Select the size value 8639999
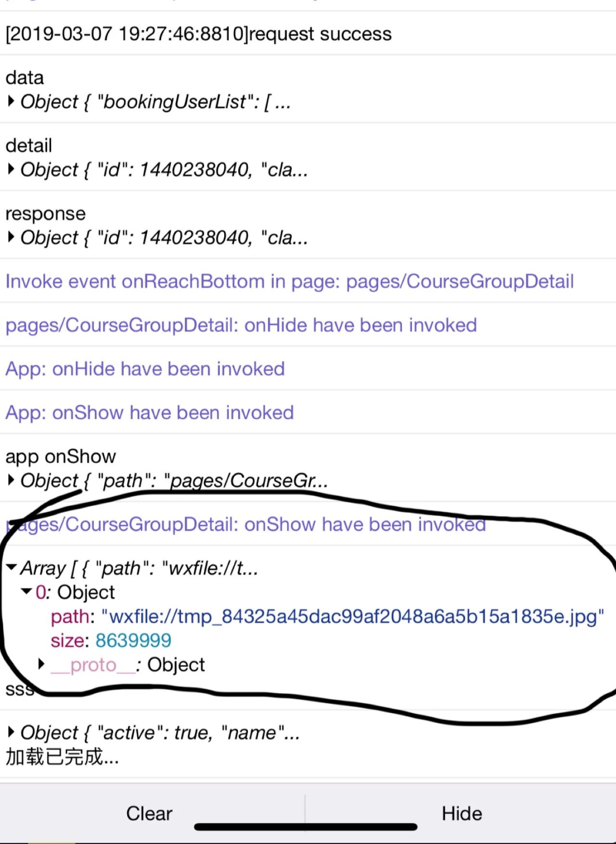 [x=133, y=640]
